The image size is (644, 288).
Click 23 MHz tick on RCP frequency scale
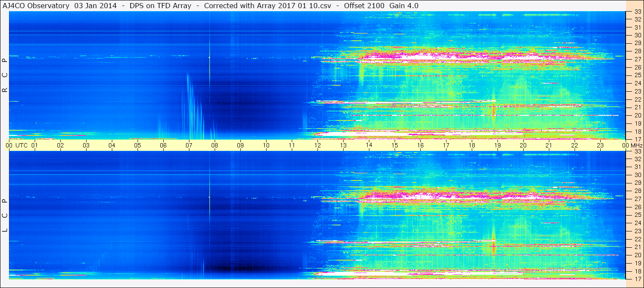click(638, 91)
